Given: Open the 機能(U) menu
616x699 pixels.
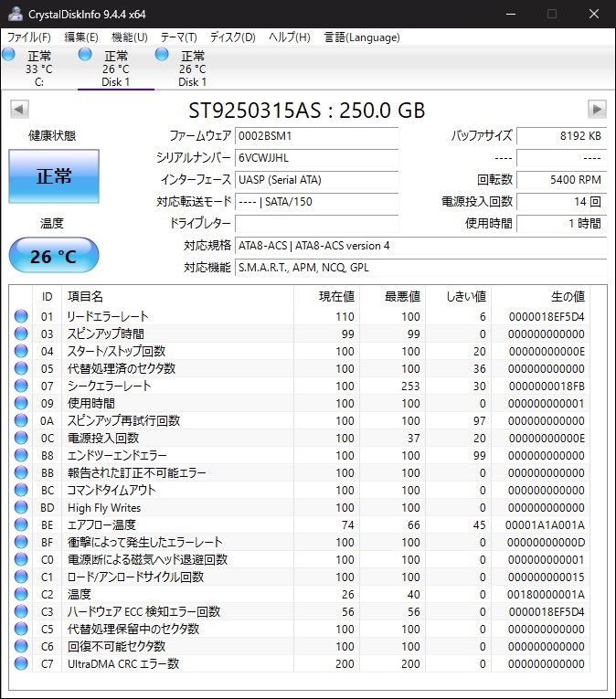Looking at the screenshot, I should (130, 37).
